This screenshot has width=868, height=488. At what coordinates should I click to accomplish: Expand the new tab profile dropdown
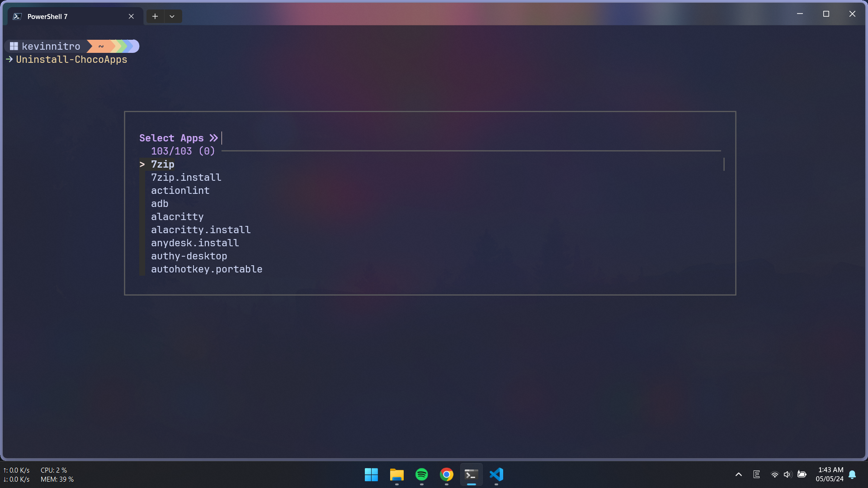[172, 16]
